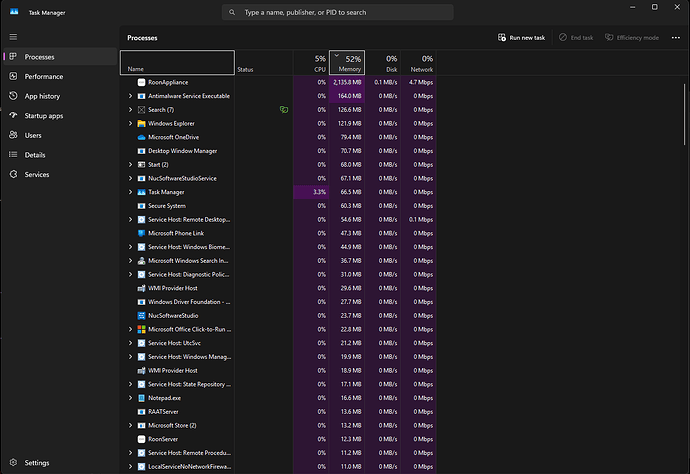Expand the Notepad.exe process entry
The width and height of the screenshot is (690, 474).
click(130, 397)
